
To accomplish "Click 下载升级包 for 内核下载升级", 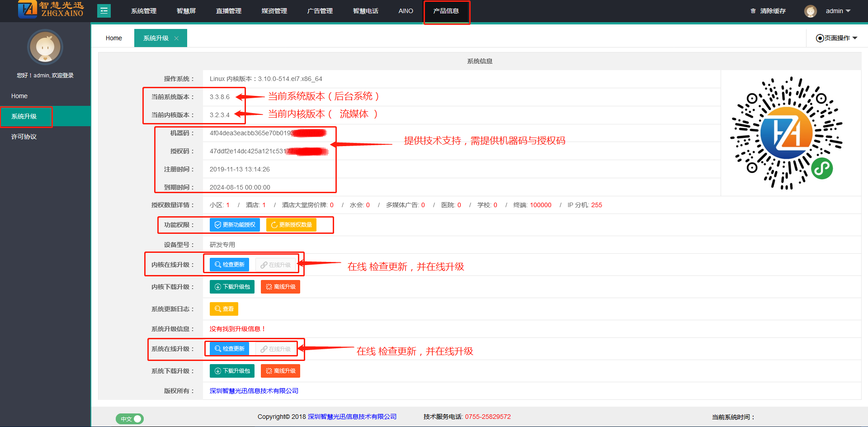I will coord(232,287).
